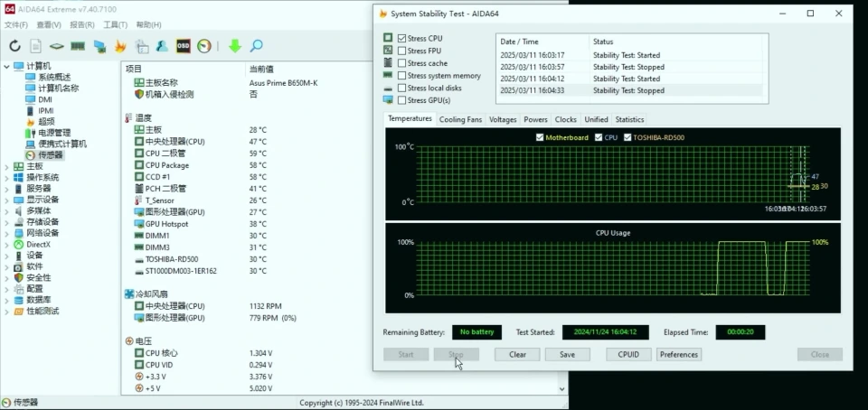Click the green download arrow icon
The width and height of the screenshot is (868, 410).
click(x=235, y=45)
